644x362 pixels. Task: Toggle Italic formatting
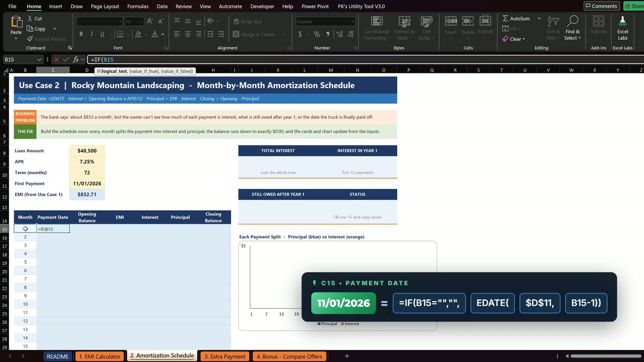pyautogui.click(x=92, y=34)
